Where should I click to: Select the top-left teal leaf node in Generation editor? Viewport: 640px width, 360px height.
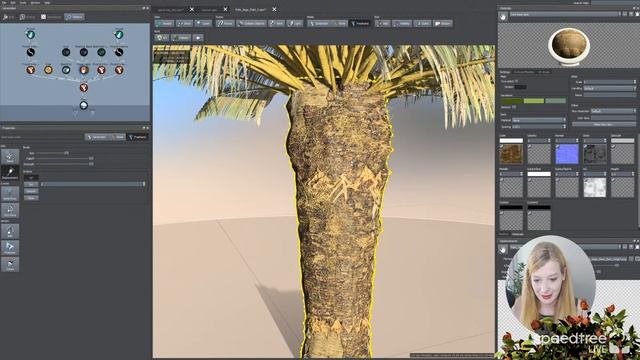(31, 34)
